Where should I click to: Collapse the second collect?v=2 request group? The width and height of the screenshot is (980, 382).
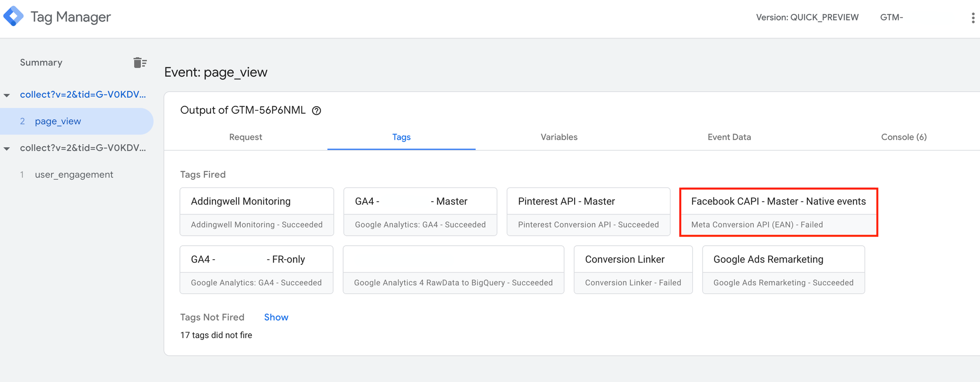[7, 149]
